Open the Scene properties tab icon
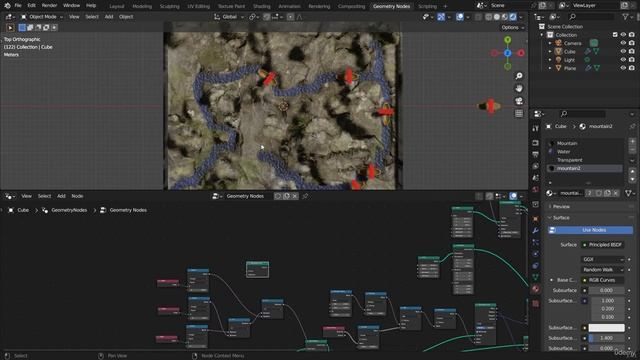Image resolution: width=640 pixels, height=360 pixels. (x=536, y=178)
